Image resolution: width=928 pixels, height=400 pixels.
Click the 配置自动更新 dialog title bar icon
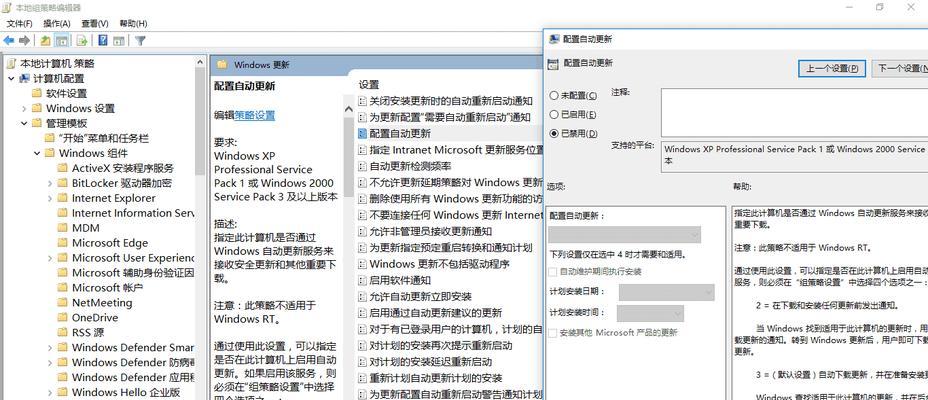[554, 39]
